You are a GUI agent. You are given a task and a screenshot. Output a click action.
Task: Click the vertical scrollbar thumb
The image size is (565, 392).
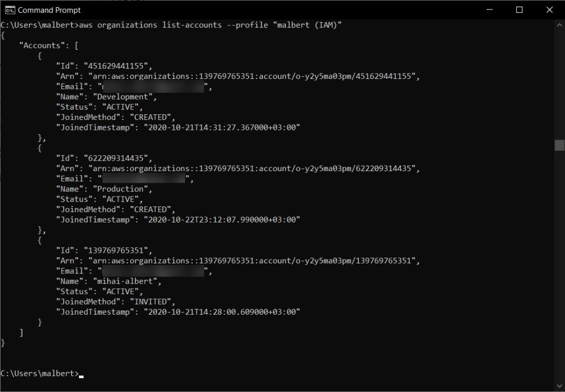pos(559,145)
